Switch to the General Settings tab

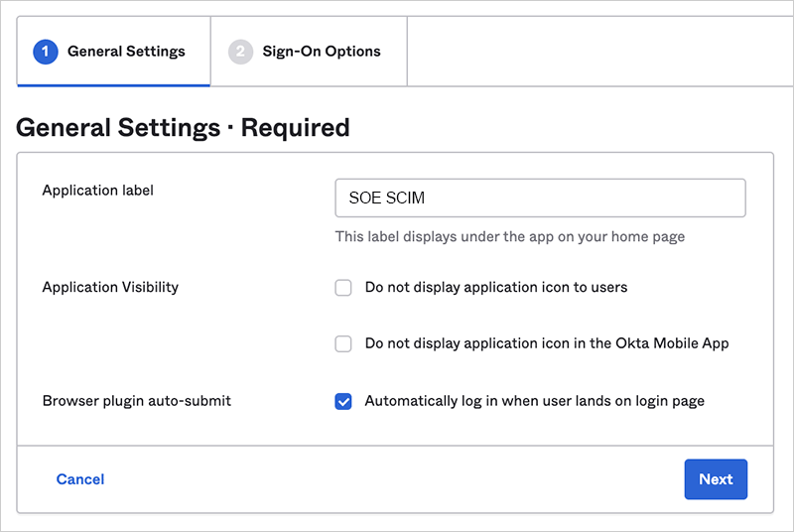125,52
